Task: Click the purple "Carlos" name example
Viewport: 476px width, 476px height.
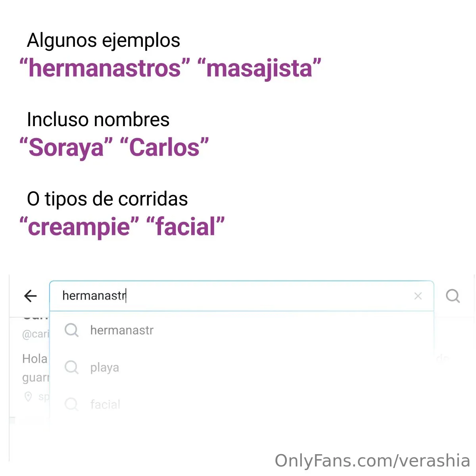Action: (164, 148)
